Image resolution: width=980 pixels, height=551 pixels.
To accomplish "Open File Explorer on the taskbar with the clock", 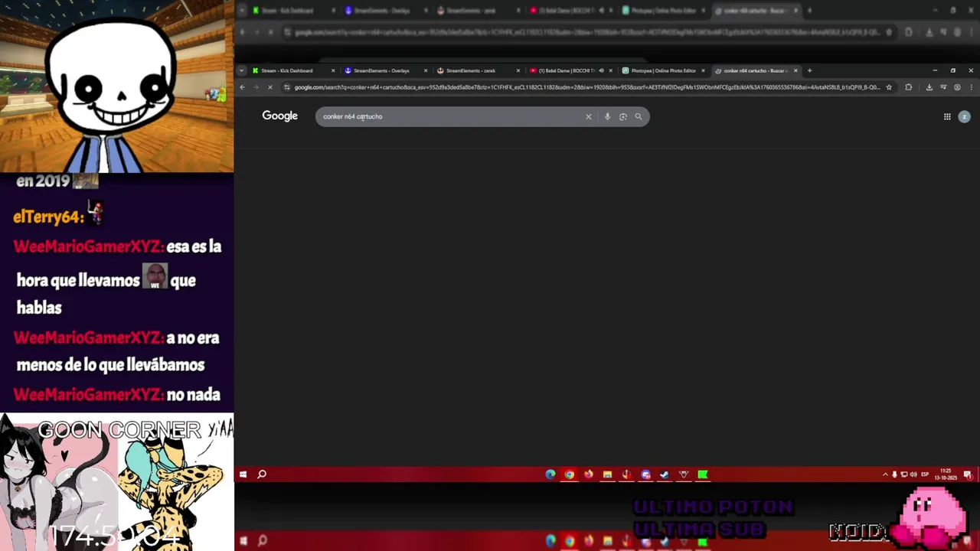I will coord(607,474).
